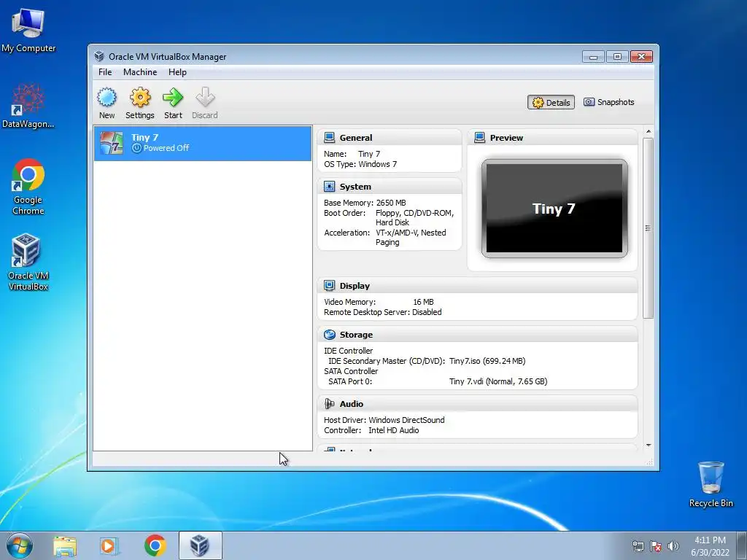
Task: Click the Tiny 7 preview thumbnail
Action: (x=554, y=208)
